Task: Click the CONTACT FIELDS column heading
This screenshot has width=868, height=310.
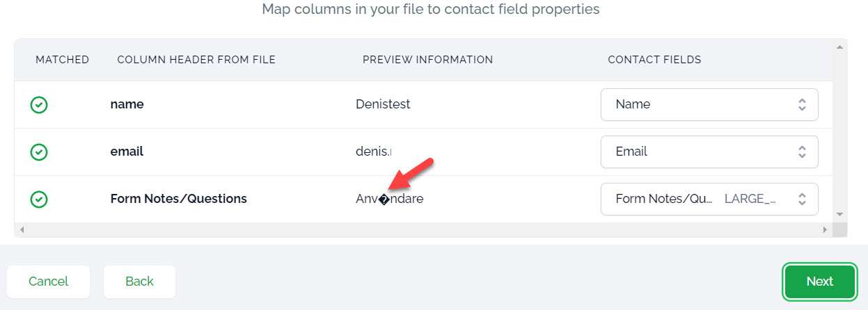Action: 654,60
